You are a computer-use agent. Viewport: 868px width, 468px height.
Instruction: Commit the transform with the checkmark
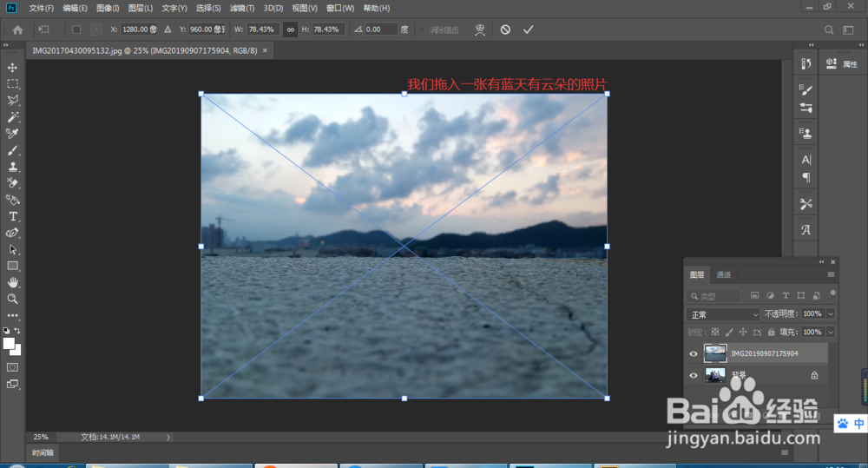(x=528, y=30)
